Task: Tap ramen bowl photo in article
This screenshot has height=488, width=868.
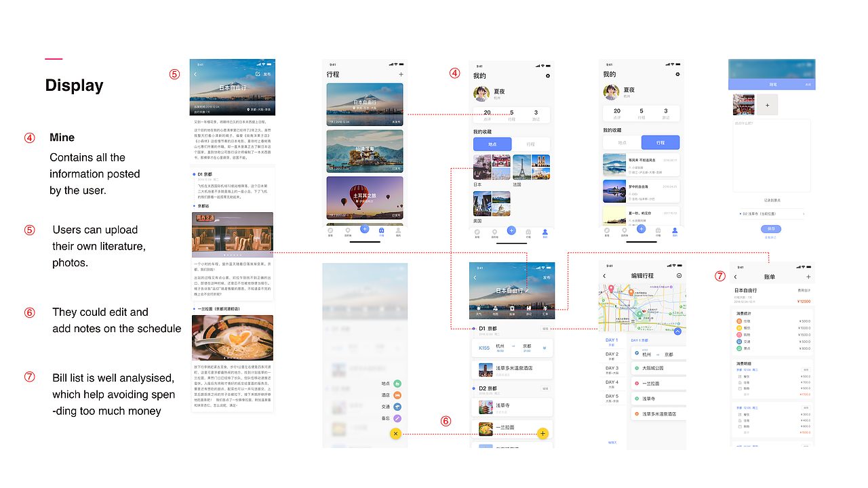Action: coord(233,338)
